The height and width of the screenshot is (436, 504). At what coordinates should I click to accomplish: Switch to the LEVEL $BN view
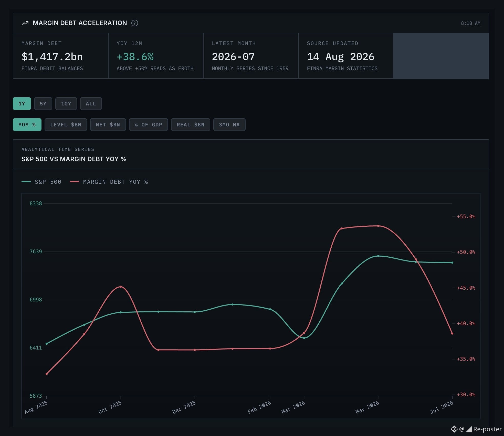(x=66, y=125)
